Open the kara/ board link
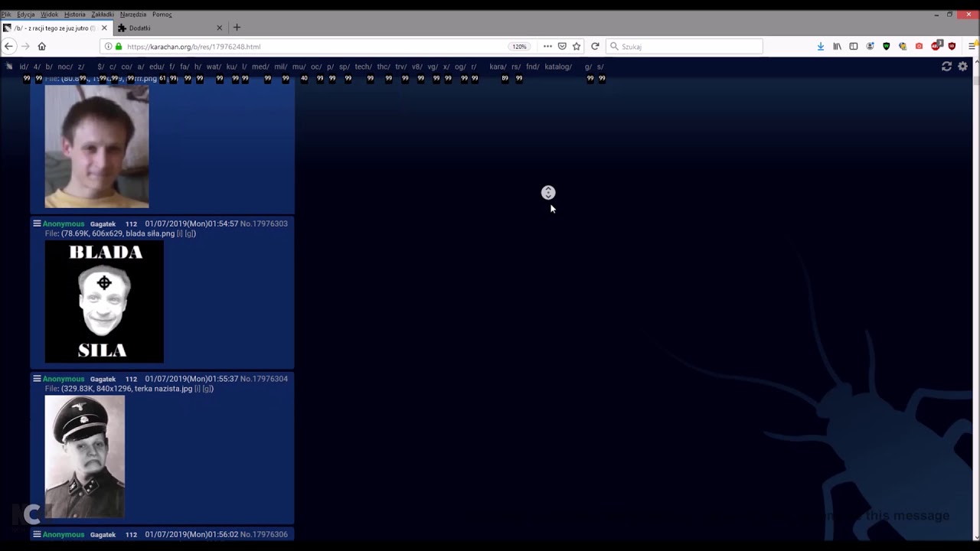The image size is (980, 551). coord(498,67)
